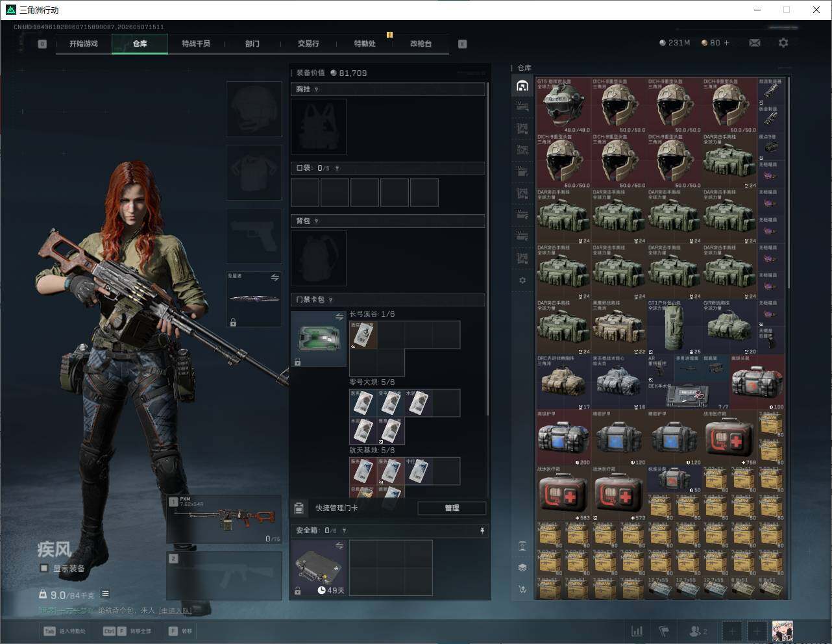The height and width of the screenshot is (644, 832).
Task: Click the plus icon beside 80 currency
Action: (x=727, y=43)
